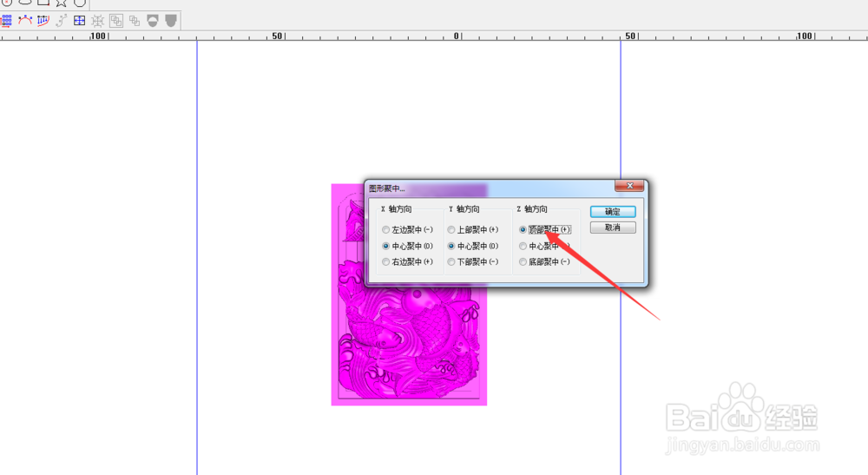Select 左边聚中 (-) for X axis

click(x=407, y=230)
